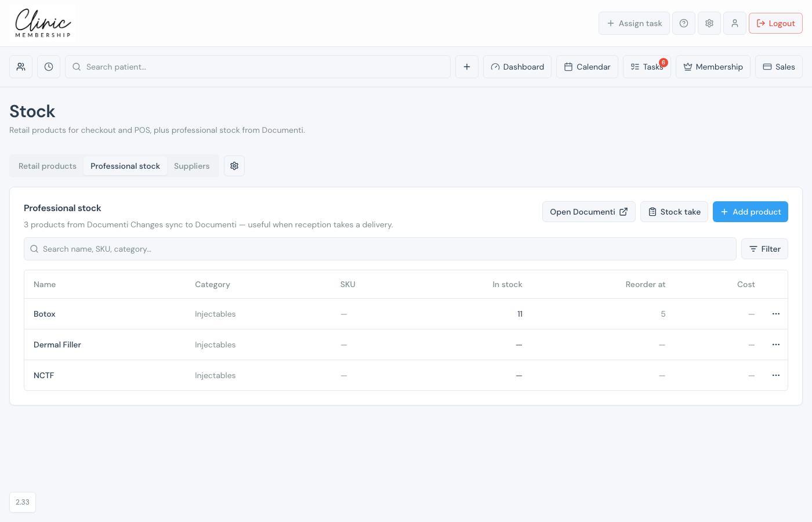Click the Assign task button

pos(635,23)
